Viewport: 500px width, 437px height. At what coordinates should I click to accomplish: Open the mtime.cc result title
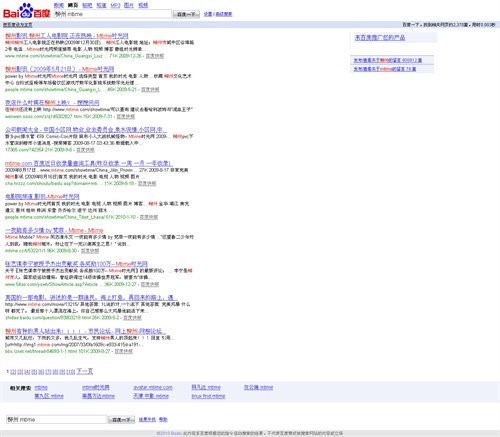(54, 230)
